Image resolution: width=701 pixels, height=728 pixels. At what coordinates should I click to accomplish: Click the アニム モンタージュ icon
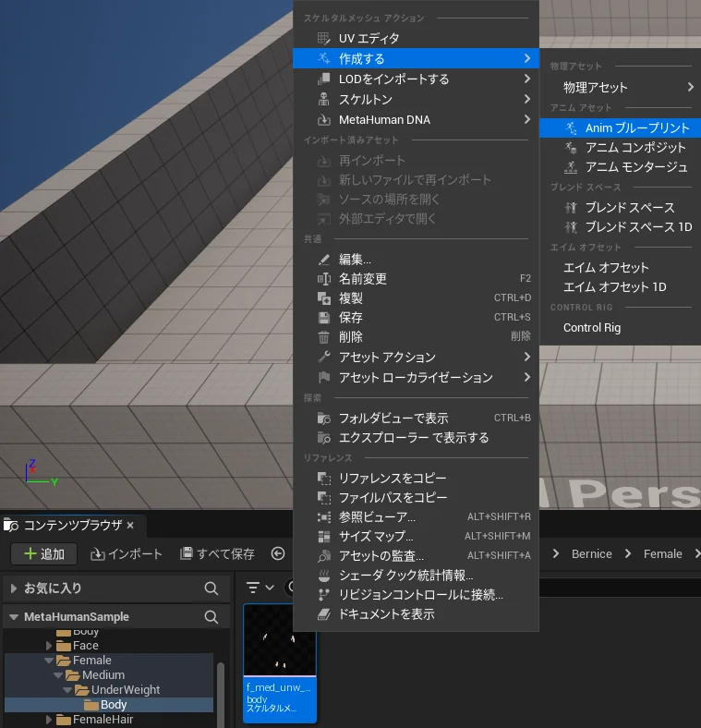(x=571, y=167)
